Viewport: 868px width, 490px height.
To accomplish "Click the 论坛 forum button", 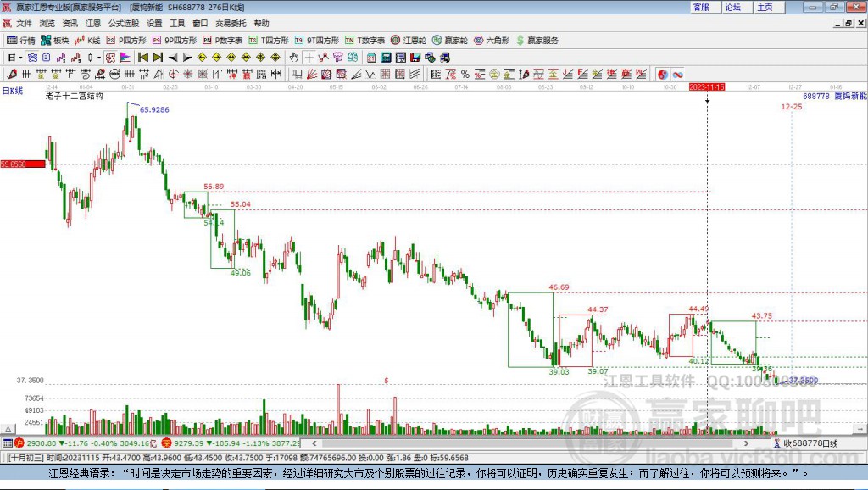I will click(x=733, y=7).
